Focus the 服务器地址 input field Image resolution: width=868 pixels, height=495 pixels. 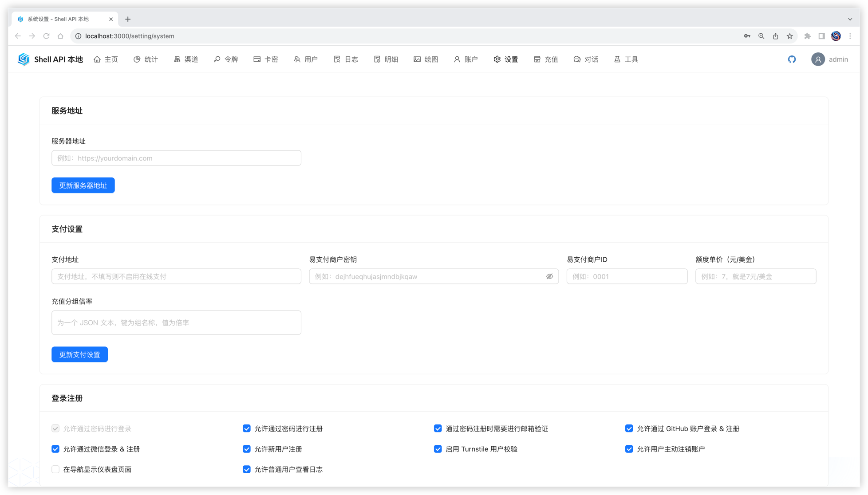click(176, 158)
